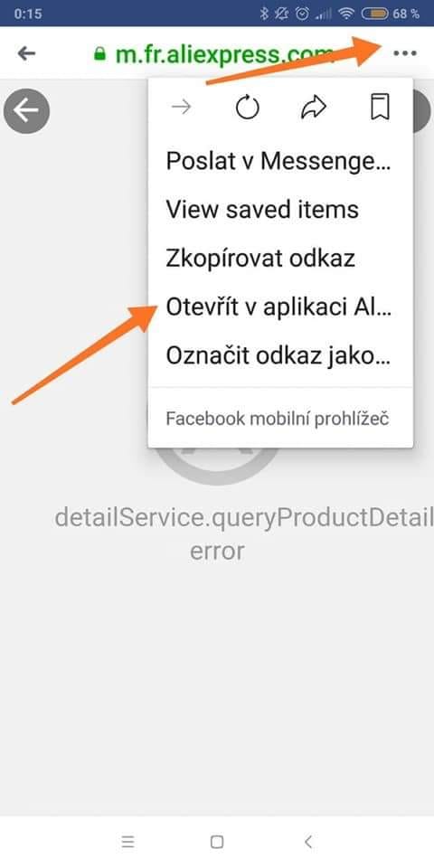Save the page with the bookmark icon
This screenshot has width=434, height=868.
point(380,108)
